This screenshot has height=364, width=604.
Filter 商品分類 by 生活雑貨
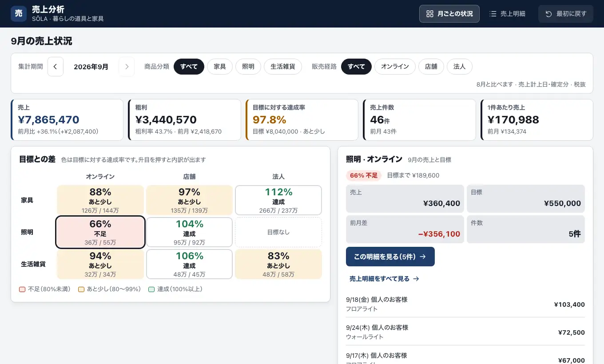coord(283,67)
